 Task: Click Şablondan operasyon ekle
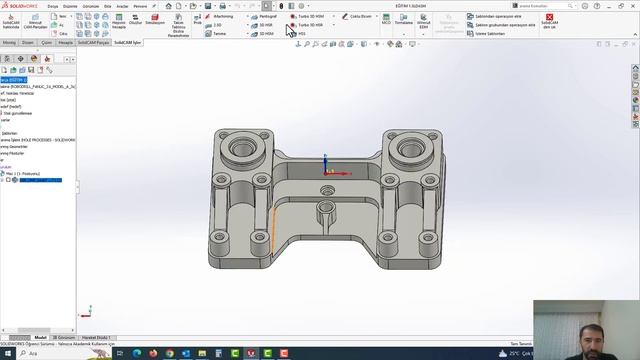click(494, 16)
